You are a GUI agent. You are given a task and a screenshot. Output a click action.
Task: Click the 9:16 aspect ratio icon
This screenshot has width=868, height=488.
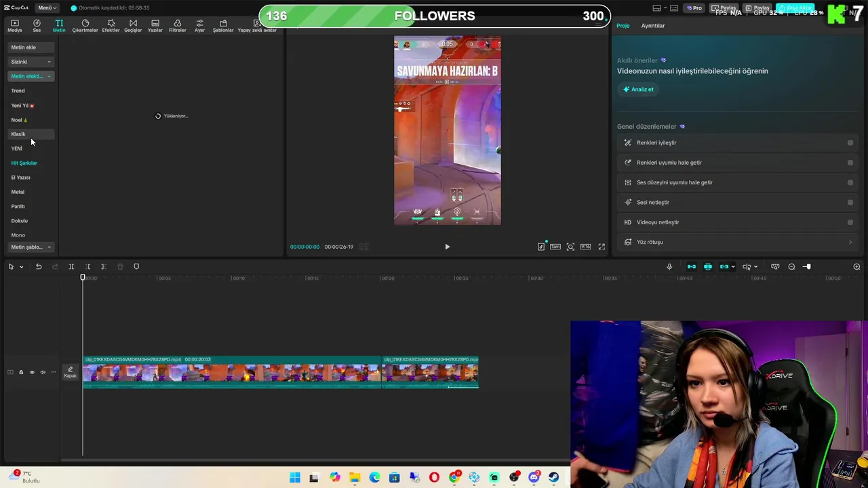pyautogui.click(x=585, y=247)
